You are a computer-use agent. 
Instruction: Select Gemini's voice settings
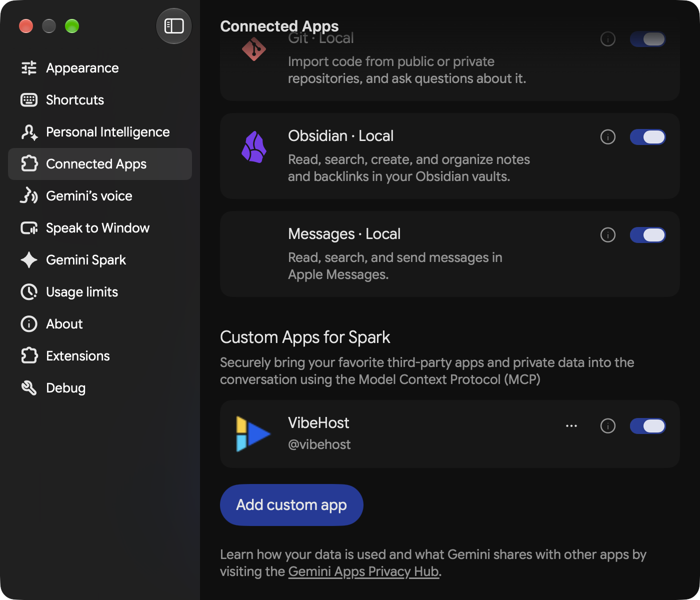pos(100,196)
